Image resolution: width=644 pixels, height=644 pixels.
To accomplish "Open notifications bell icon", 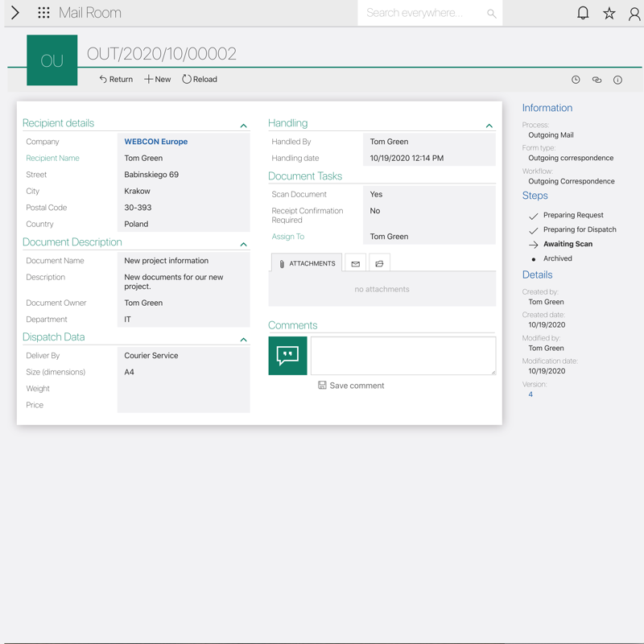I will click(x=583, y=13).
